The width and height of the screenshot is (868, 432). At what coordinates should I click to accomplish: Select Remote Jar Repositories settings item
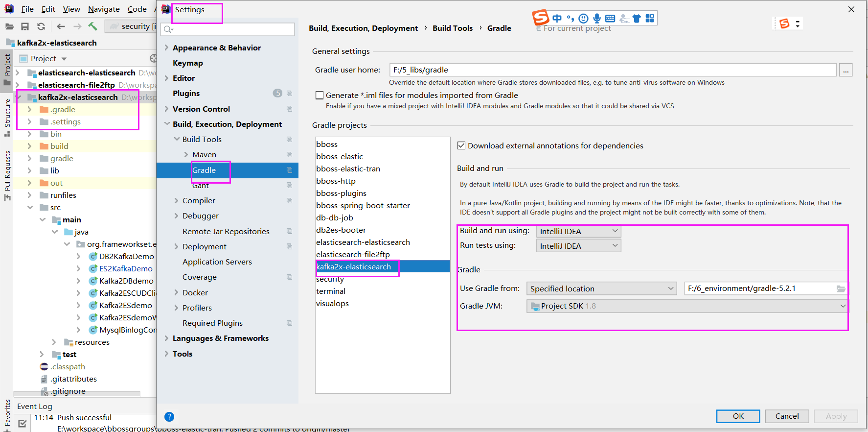coord(226,231)
